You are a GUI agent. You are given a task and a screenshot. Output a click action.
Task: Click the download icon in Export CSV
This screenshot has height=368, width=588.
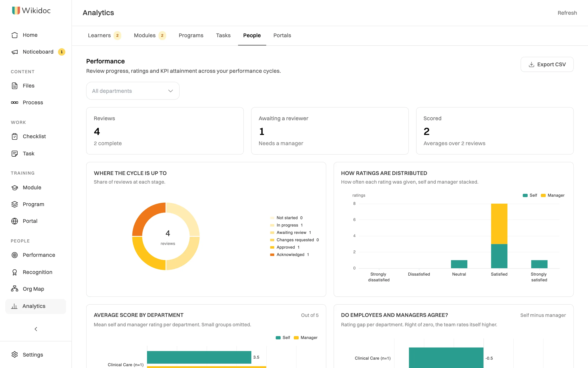[531, 64]
